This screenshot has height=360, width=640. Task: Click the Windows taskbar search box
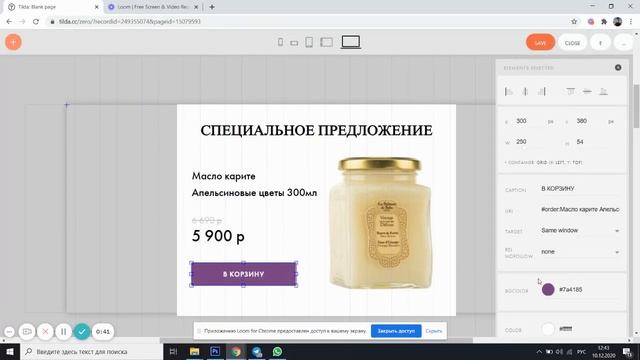click(x=91, y=351)
